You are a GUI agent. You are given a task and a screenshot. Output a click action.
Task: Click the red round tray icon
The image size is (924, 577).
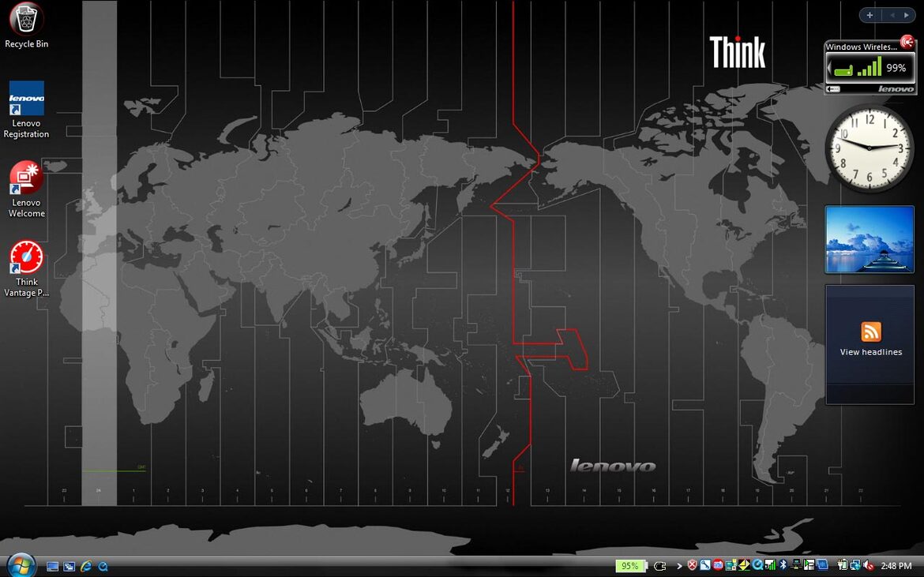coord(719,566)
